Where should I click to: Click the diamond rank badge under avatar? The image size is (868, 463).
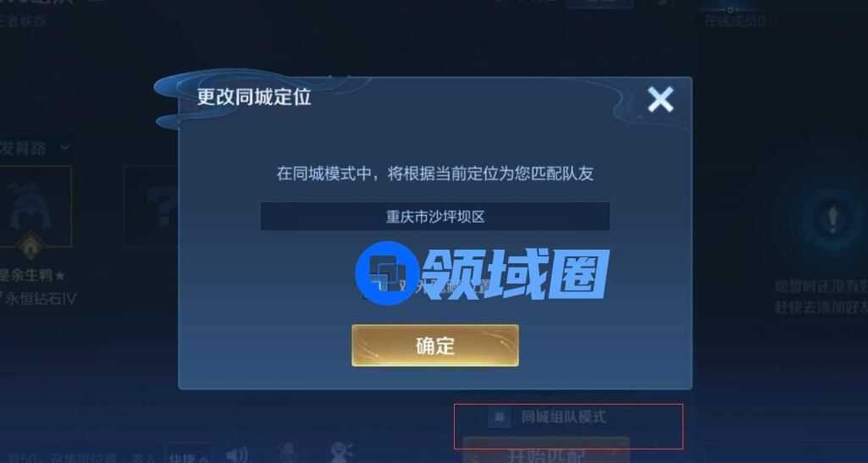(x=30, y=245)
